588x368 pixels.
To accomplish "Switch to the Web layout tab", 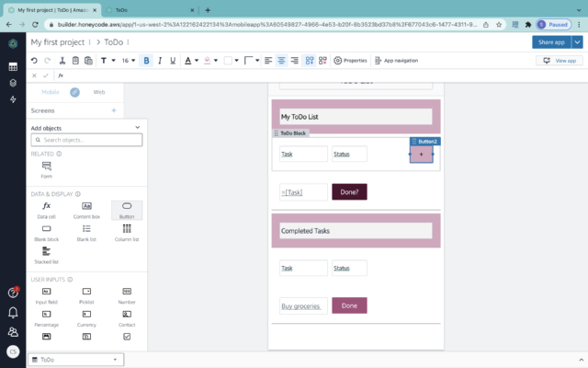I will click(x=99, y=92).
